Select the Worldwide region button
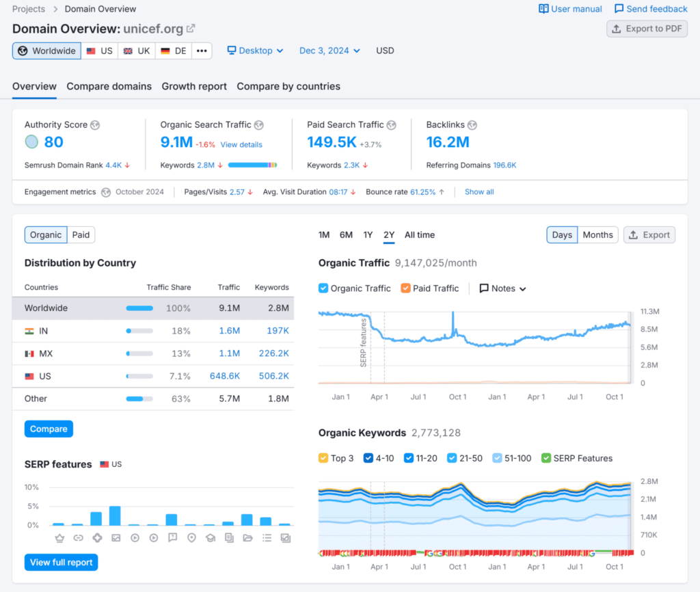The image size is (700, 592). [x=47, y=51]
